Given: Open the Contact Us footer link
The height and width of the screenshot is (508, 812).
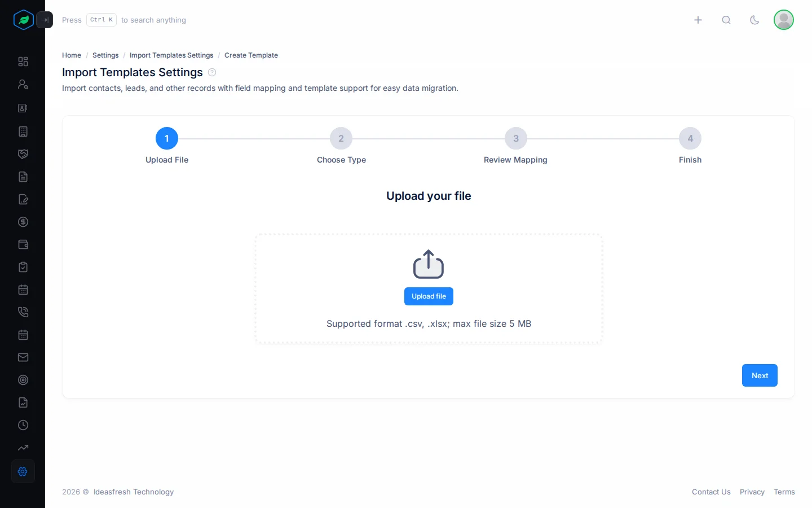Looking at the screenshot, I should pyautogui.click(x=711, y=492).
